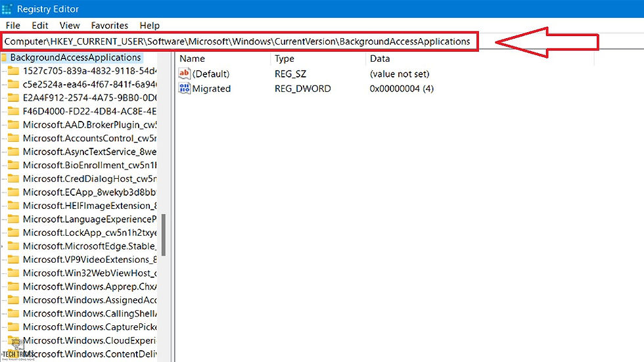Select the Microsoft.AccountsControl key

coord(89,139)
